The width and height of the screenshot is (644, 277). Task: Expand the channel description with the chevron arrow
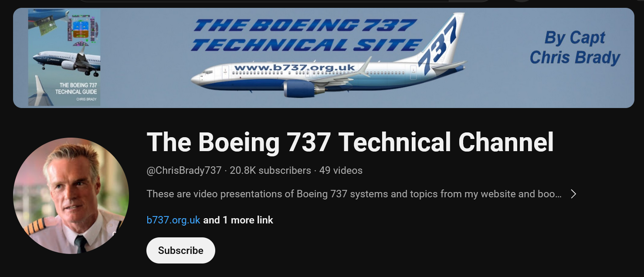[573, 194]
